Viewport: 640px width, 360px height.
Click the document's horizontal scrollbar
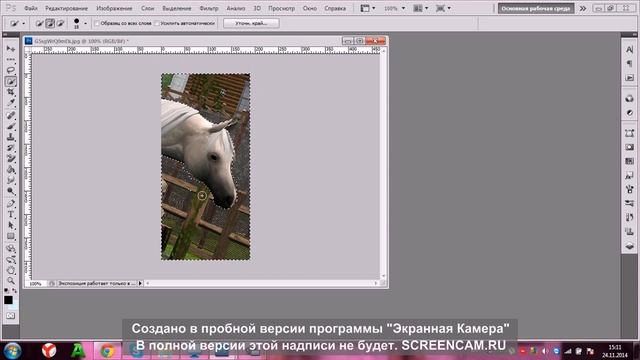261,283
